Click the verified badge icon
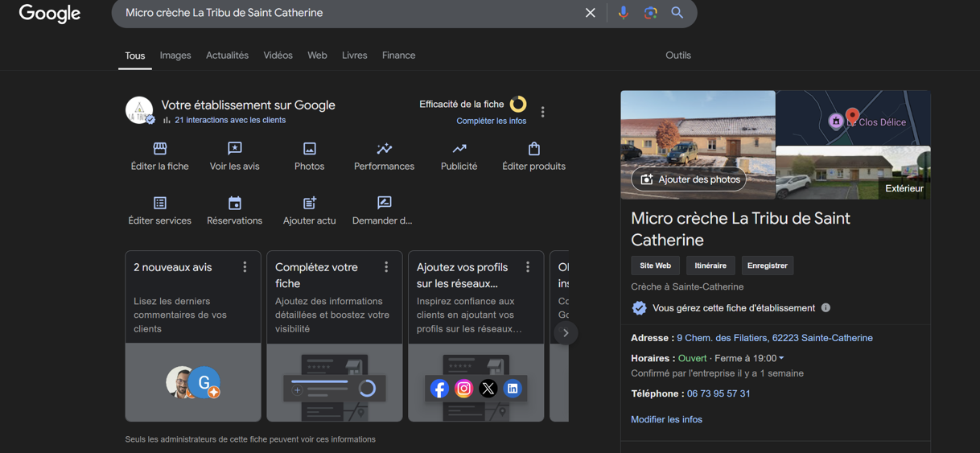 pos(639,308)
